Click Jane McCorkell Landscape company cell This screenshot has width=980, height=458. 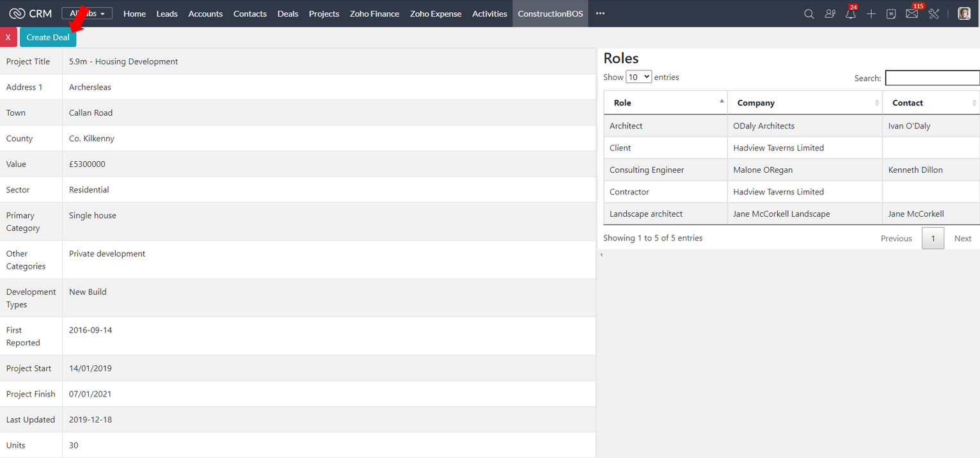805,214
